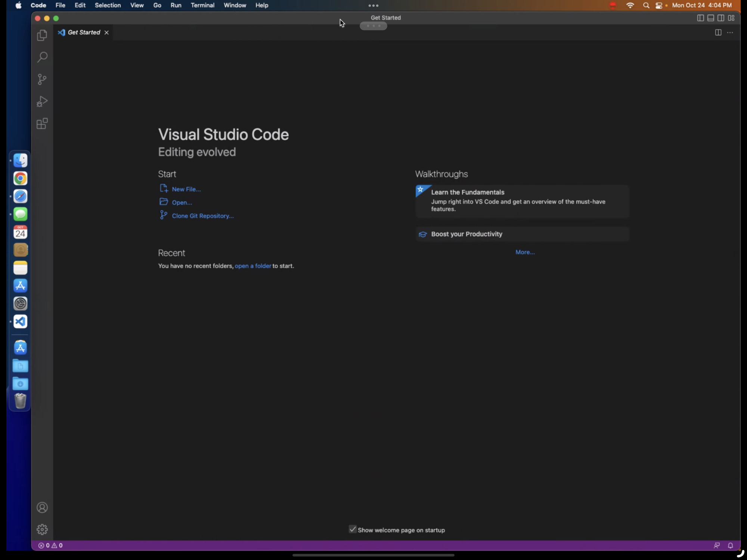Open Boost your Productivity walkthrough
Image resolution: width=747 pixels, height=560 pixels.
tap(522, 234)
